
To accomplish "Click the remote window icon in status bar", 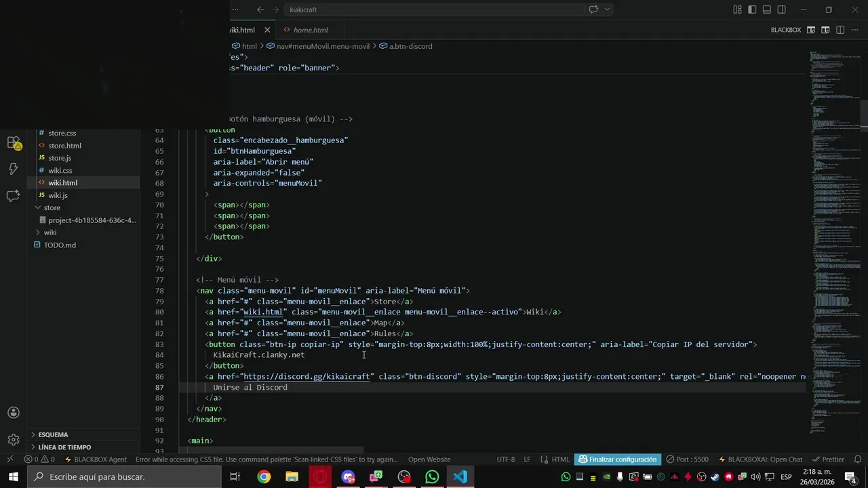I will click(x=10, y=460).
